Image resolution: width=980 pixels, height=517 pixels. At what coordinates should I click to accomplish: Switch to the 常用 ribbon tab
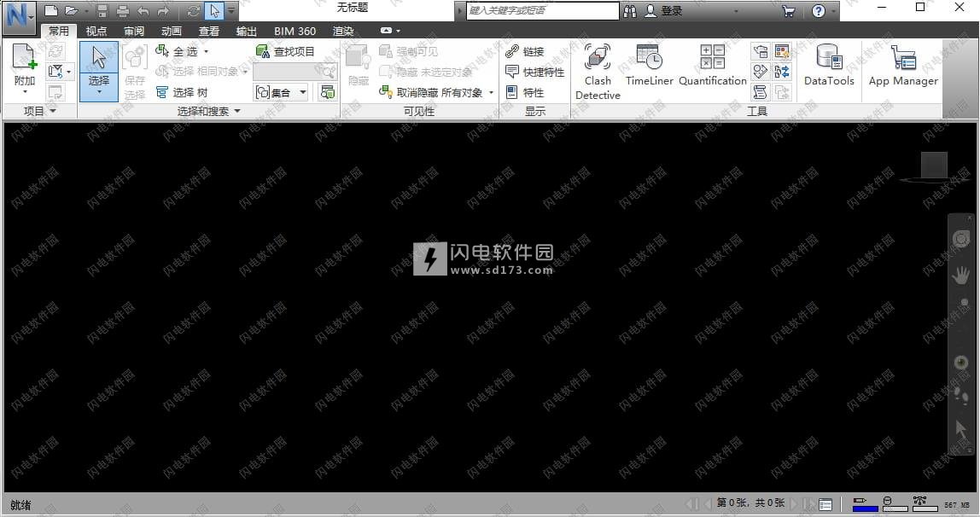tap(59, 31)
